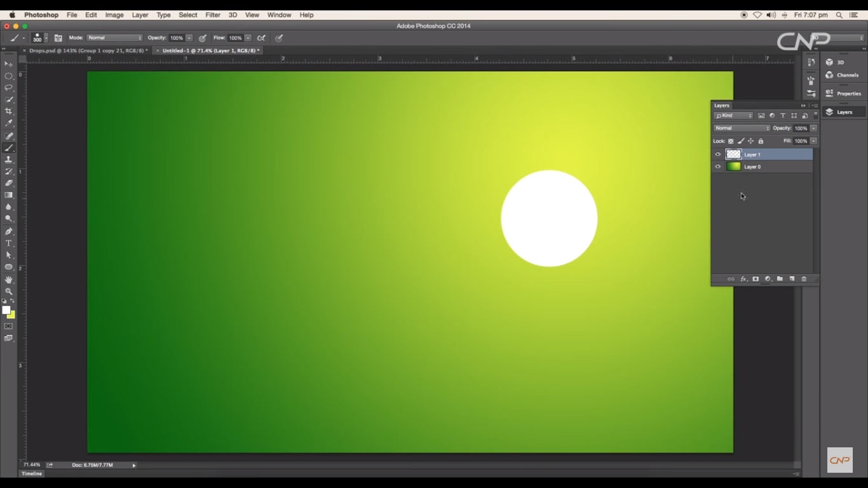Open the layer filter Kind dropdown
This screenshot has height=488, width=868.
point(733,116)
